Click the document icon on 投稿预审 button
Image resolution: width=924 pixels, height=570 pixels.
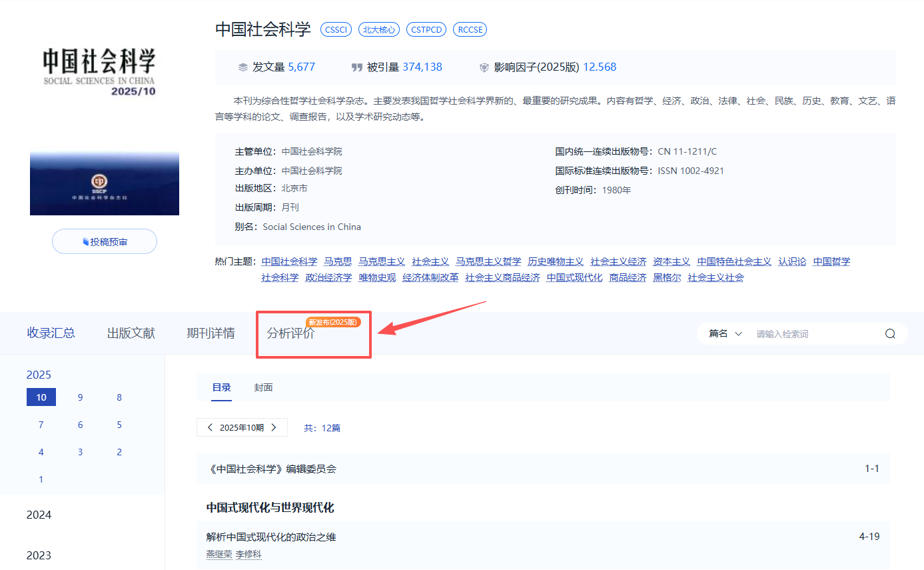pyautogui.click(x=87, y=241)
